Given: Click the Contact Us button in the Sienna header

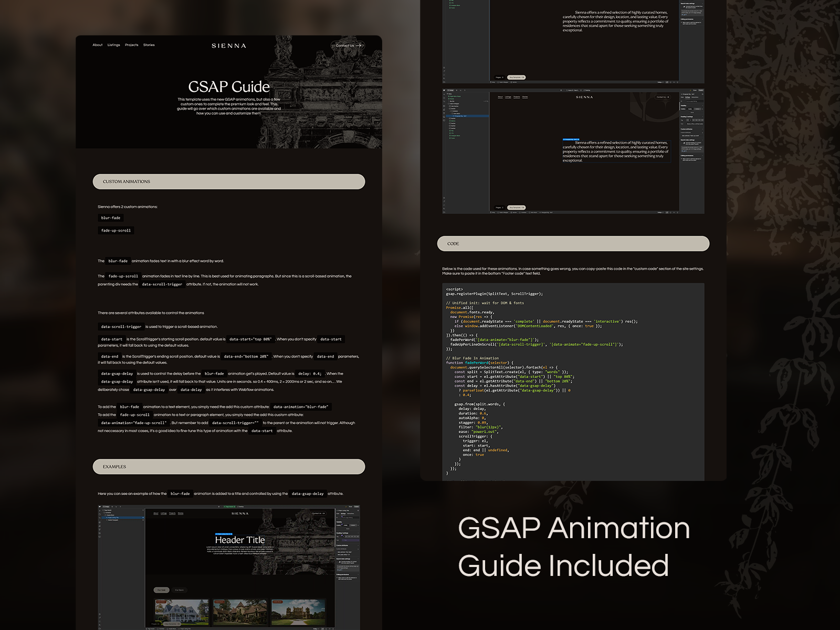Looking at the screenshot, I should (x=663, y=97).
